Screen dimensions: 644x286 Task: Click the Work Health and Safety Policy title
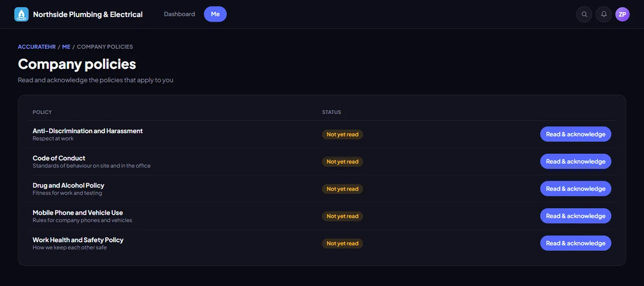pyautogui.click(x=78, y=240)
